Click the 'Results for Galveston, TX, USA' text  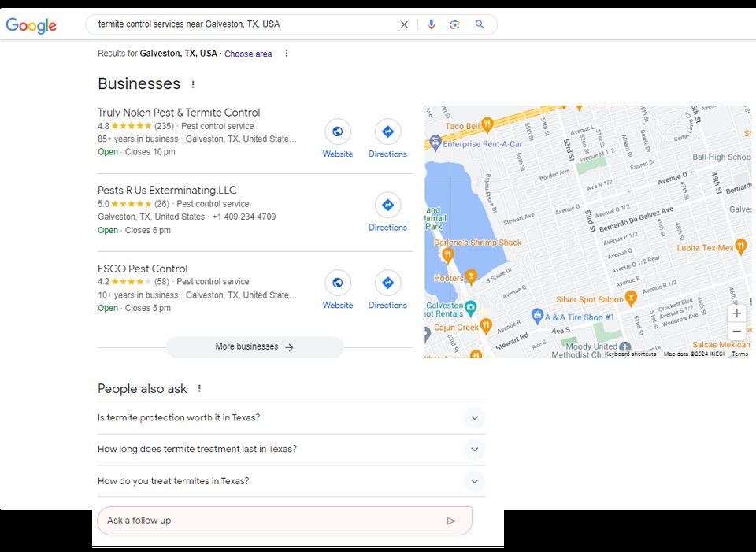coord(157,54)
